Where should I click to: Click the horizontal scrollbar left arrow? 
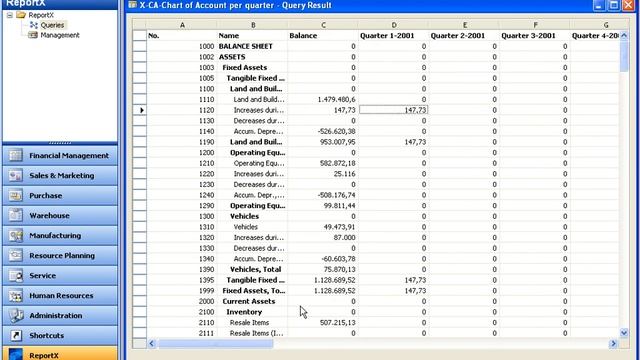pos(151,344)
